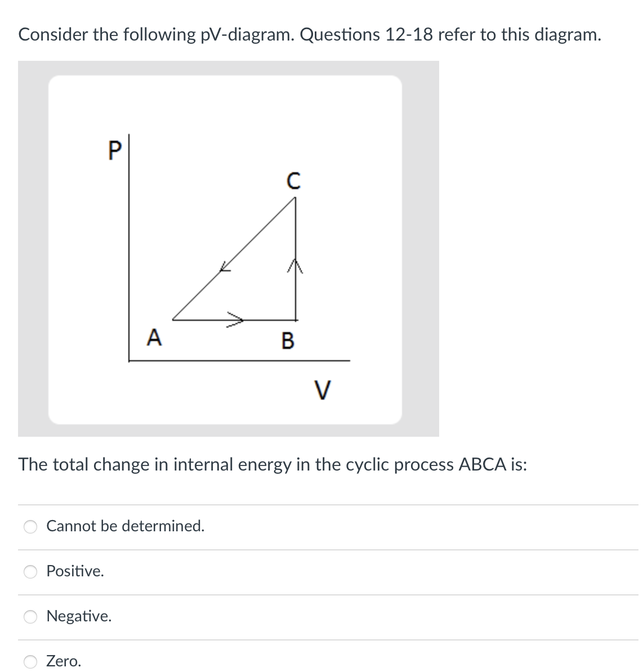Click point A on the pV-diagram
Screen dimensions: 643x672
[x=154, y=338]
